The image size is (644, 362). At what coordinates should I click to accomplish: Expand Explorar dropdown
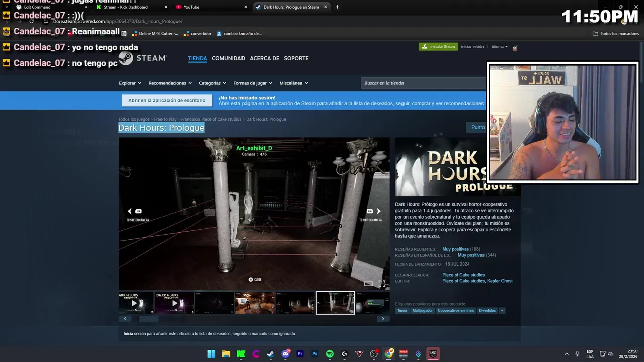[130, 83]
